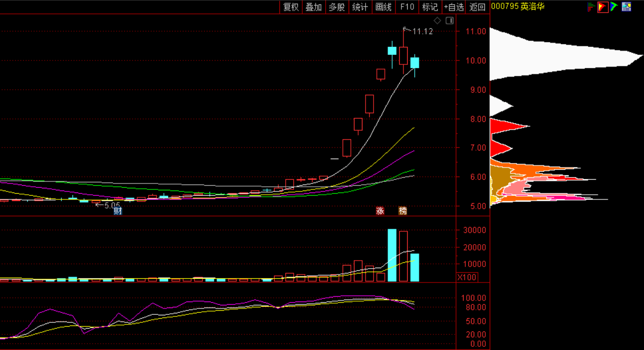Click the 财 financial marker icon
644x350 pixels.
[x=118, y=211]
